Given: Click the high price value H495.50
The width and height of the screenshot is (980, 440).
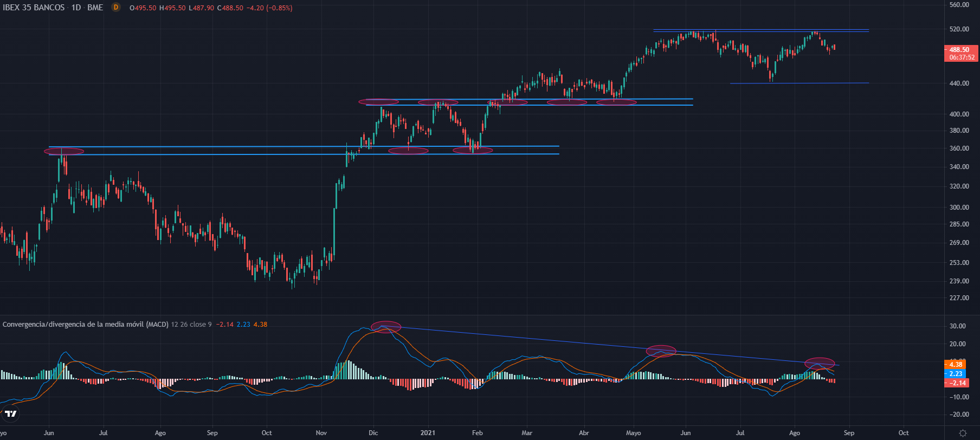Looking at the screenshot, I should coord(172,8).
